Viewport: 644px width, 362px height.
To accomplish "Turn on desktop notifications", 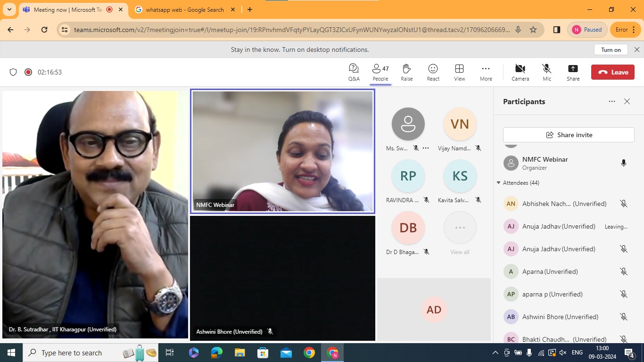I will (611, 49).
